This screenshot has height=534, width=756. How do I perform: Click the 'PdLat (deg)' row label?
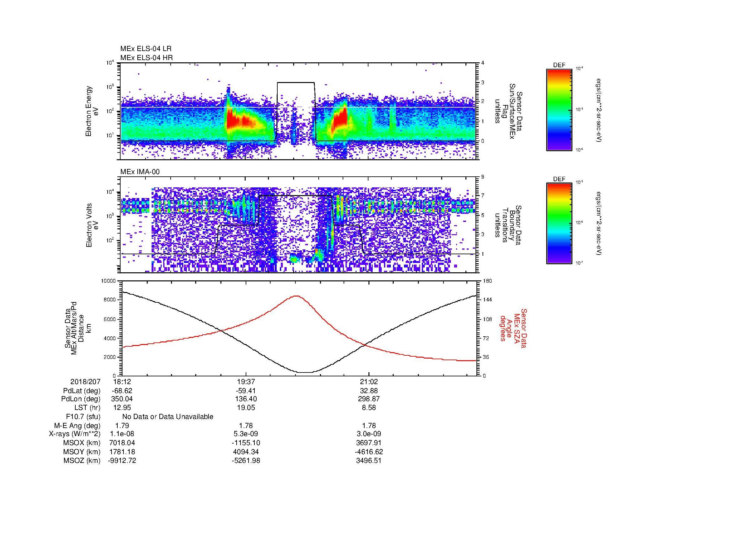[82, 391]
